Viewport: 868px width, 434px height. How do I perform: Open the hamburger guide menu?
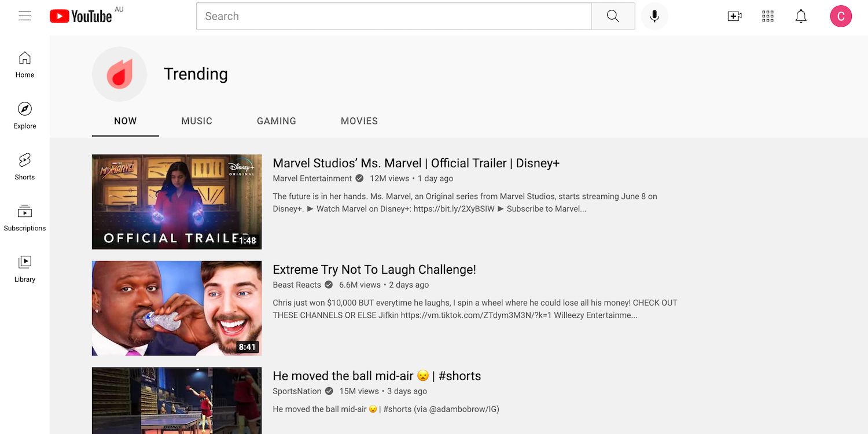[25, 16]
